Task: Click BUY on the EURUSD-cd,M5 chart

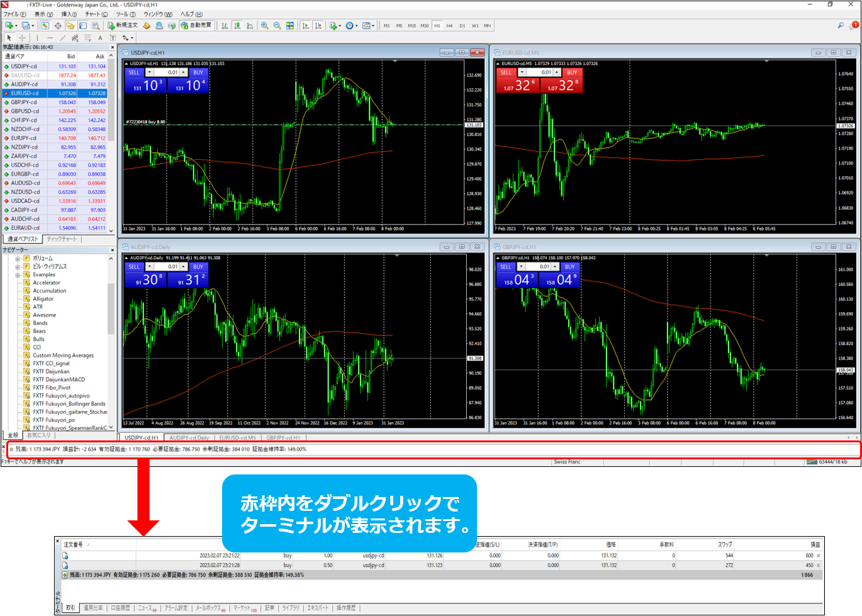Action: (571, 72)
